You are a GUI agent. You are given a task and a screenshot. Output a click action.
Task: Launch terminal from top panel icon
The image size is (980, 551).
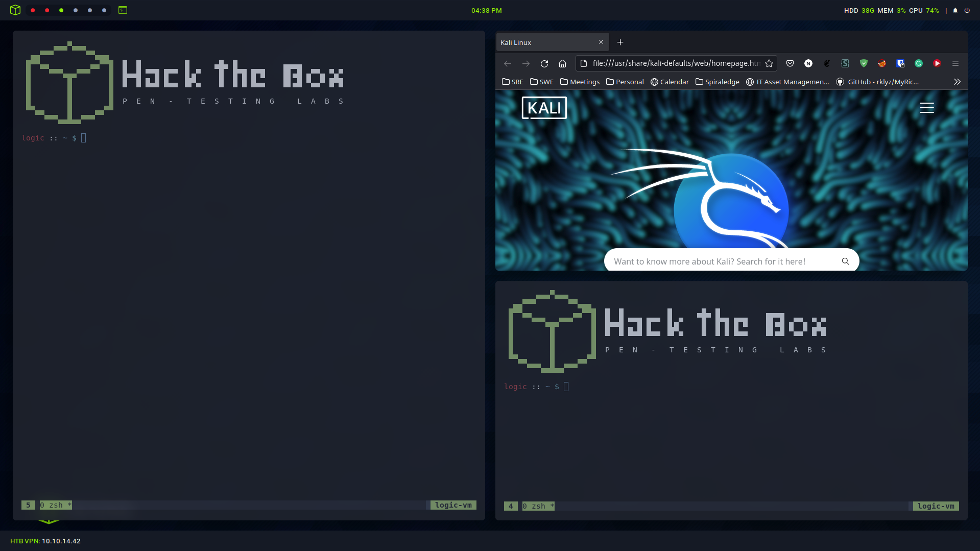(x=123, y=10)
